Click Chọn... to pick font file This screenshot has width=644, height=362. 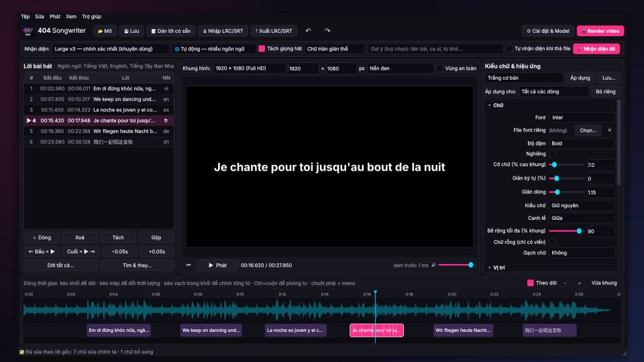click(588, 130)
